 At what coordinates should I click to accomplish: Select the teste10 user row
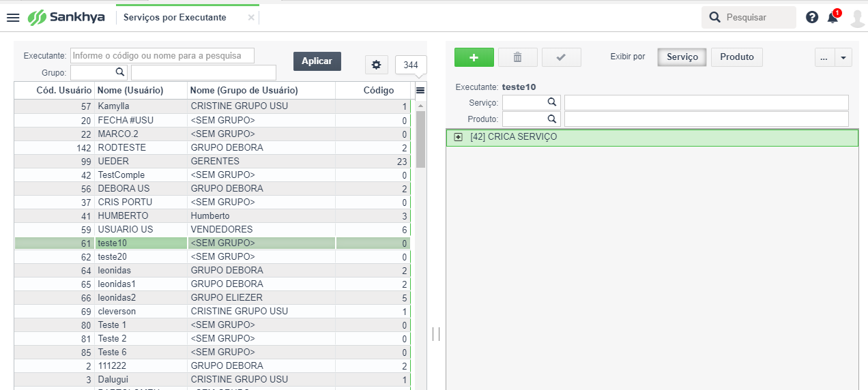click(x=212, y=243)
